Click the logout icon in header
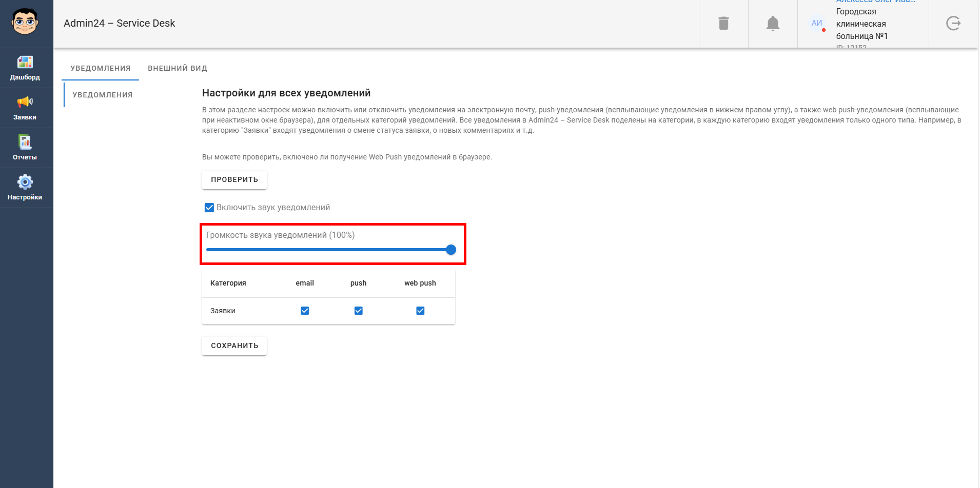This screenshot has width=980, height=488. click(953, 23)
